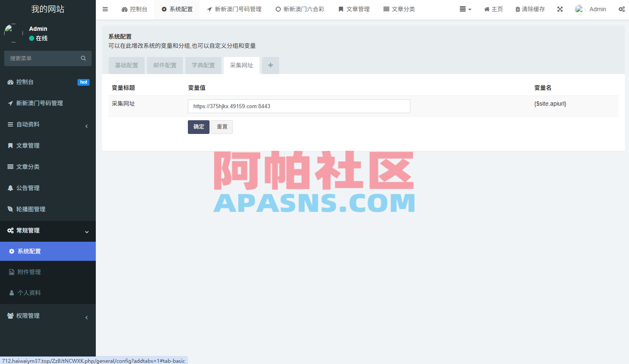629x364 pixels.
Task: Switch to the 控制台 top tab
Action: (x=134, y=9)
